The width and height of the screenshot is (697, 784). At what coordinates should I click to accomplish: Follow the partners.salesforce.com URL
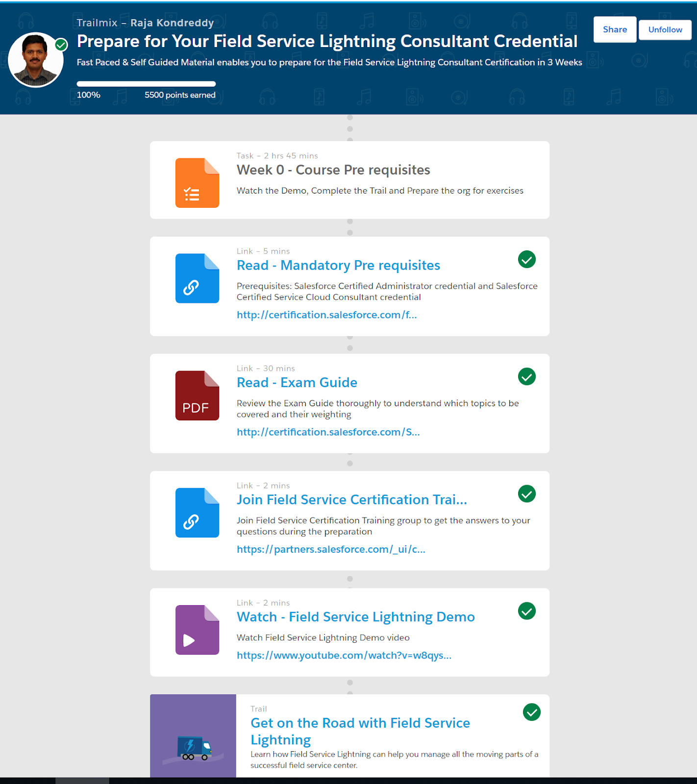(331, 549)
